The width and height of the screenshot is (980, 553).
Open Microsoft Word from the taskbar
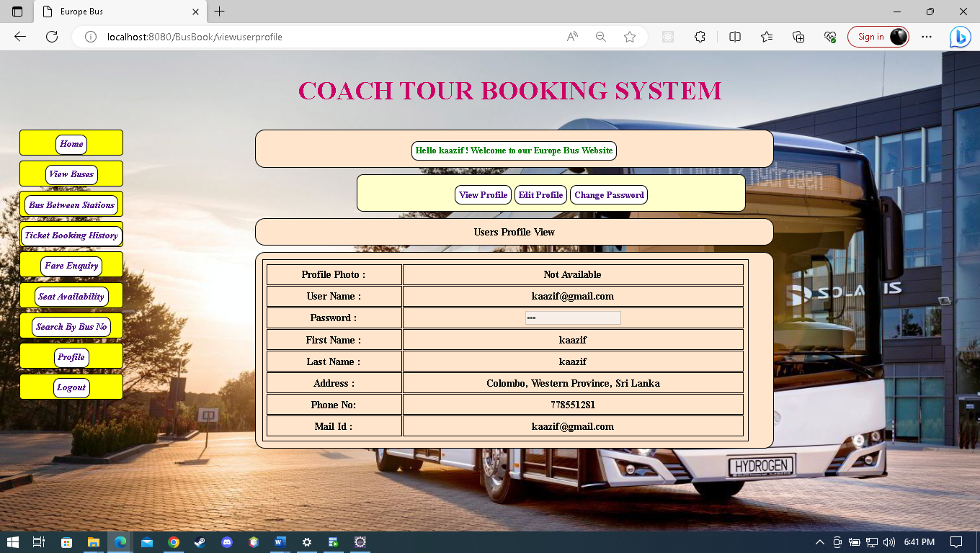[280, 542]
